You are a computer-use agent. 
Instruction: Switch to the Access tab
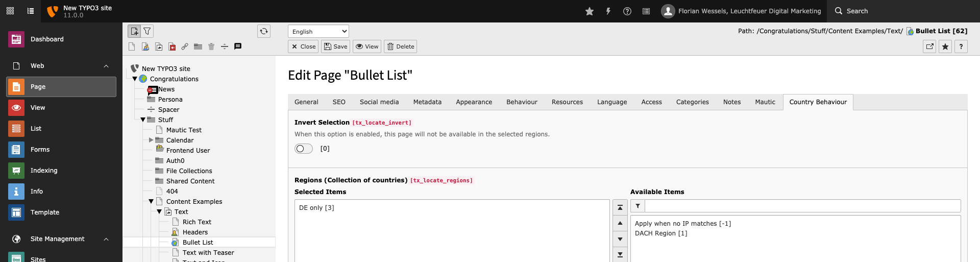(651, 102)
